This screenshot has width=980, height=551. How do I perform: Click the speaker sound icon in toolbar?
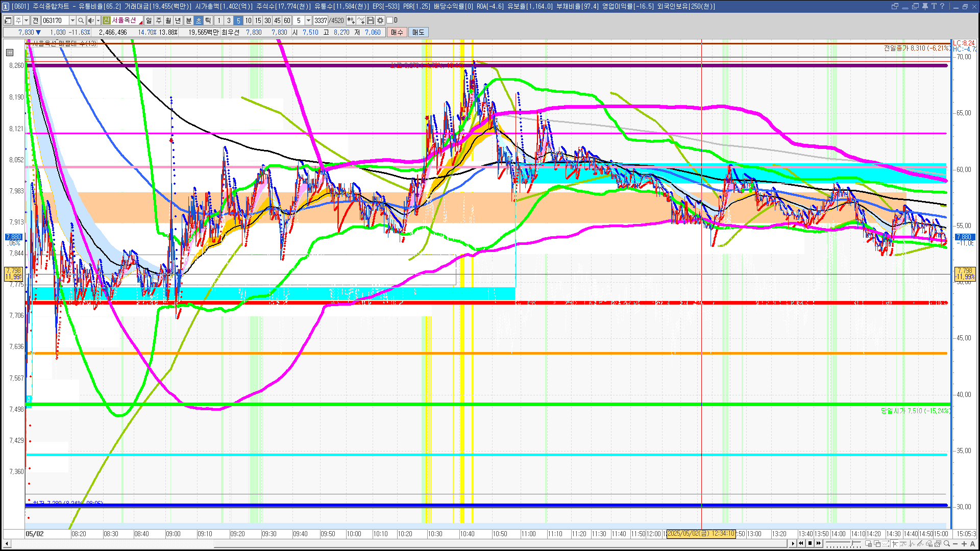tap(90, 20)
